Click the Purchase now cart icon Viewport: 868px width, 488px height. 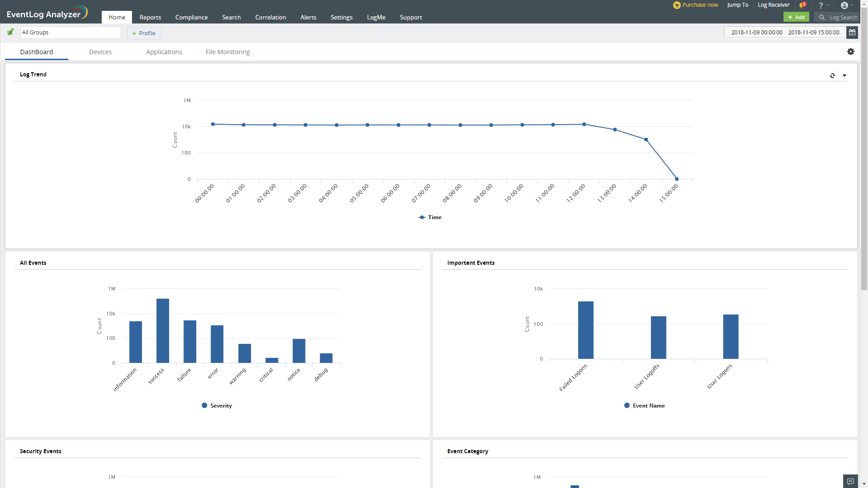[677, 5]
